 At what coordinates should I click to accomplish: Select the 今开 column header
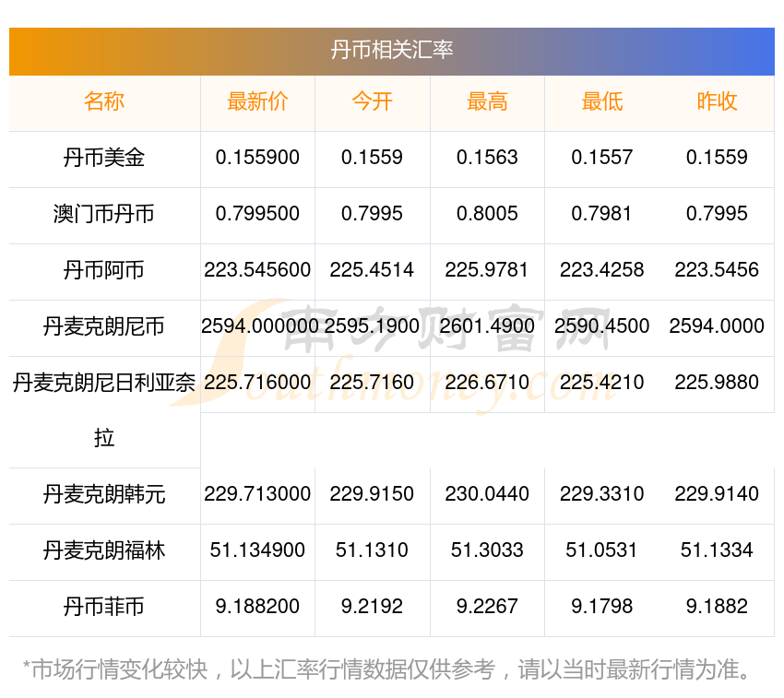click(x=372, y=101)
